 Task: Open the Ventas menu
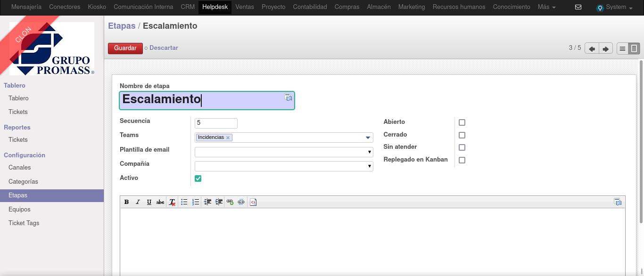245,7
